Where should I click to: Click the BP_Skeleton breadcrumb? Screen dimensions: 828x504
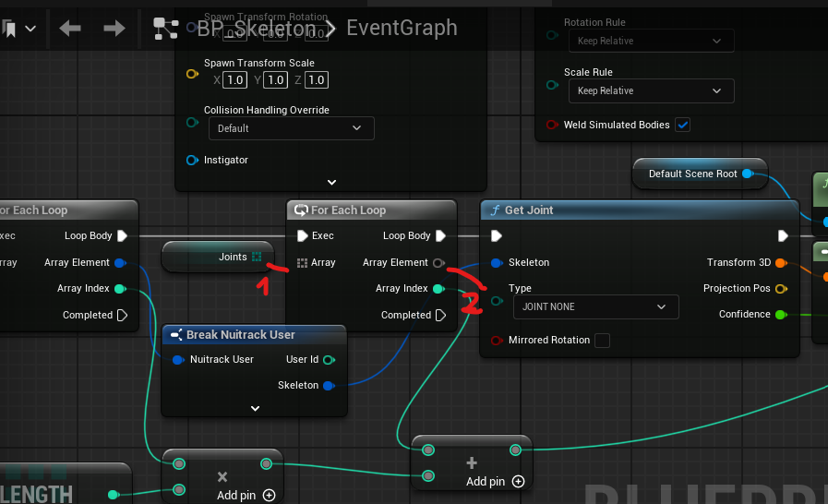pos(256,29)
